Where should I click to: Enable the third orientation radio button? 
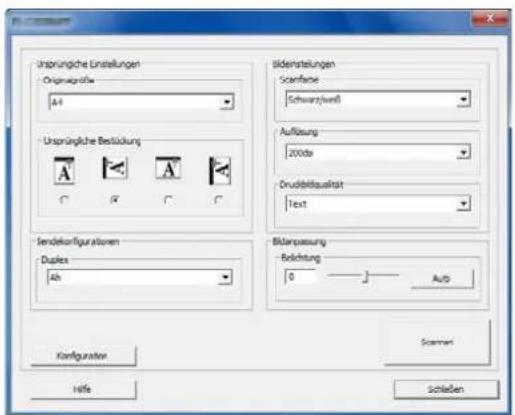(168, 200)
